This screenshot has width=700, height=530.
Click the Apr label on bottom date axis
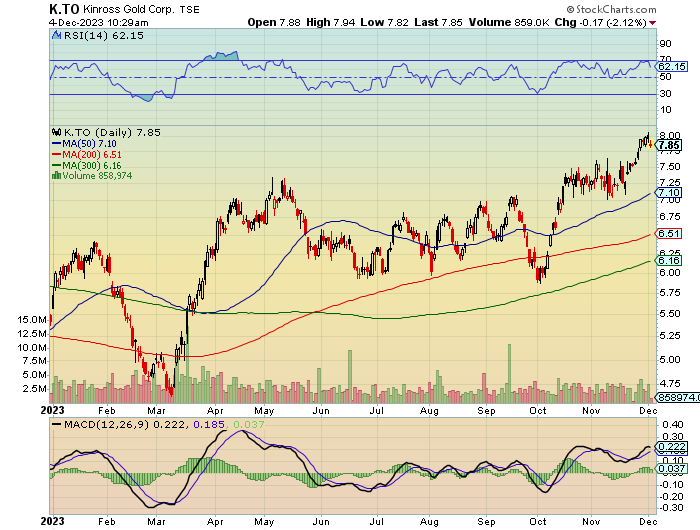tap(212, 521)
